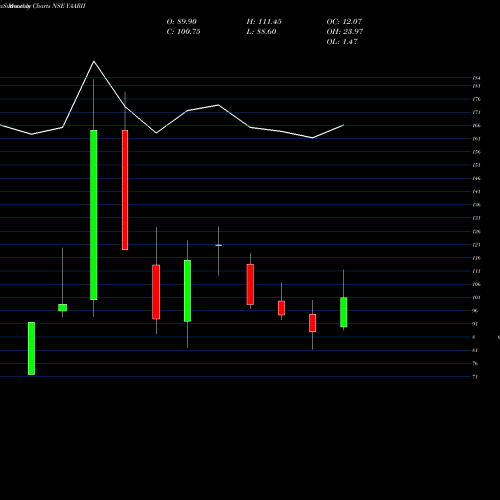This screenshot has width=500, height=500.
Task: Click the 181 price axis label
Action: 477,86
